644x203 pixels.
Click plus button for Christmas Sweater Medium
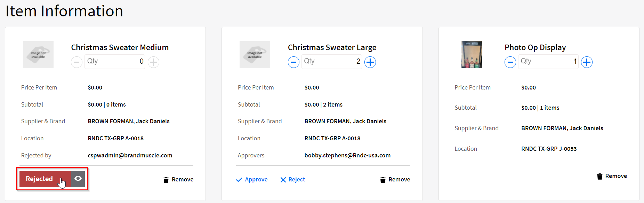click(x=153, y=62)
